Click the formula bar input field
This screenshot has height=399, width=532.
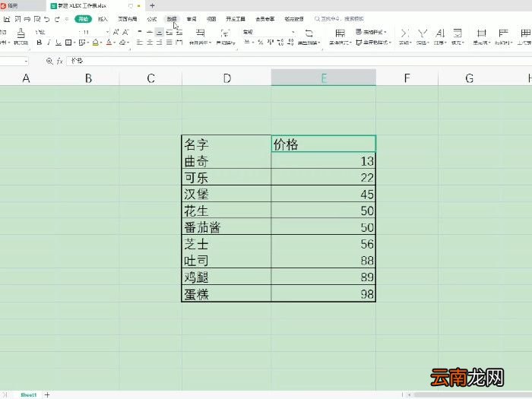(x=299, y=61)
